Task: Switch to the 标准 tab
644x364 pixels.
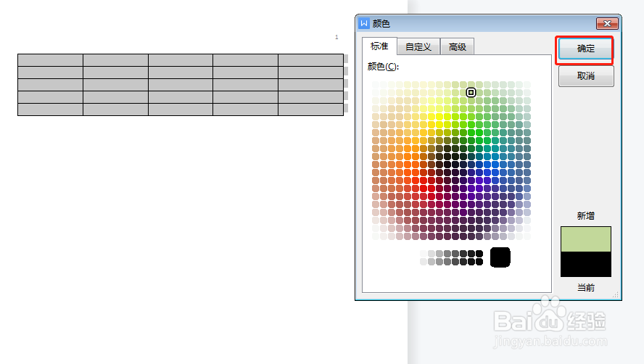Action: 379,46
